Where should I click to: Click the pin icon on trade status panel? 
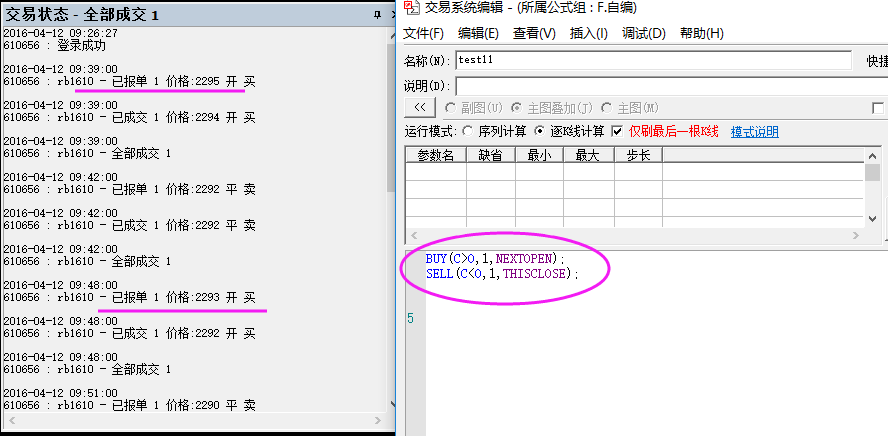(377, 14)
